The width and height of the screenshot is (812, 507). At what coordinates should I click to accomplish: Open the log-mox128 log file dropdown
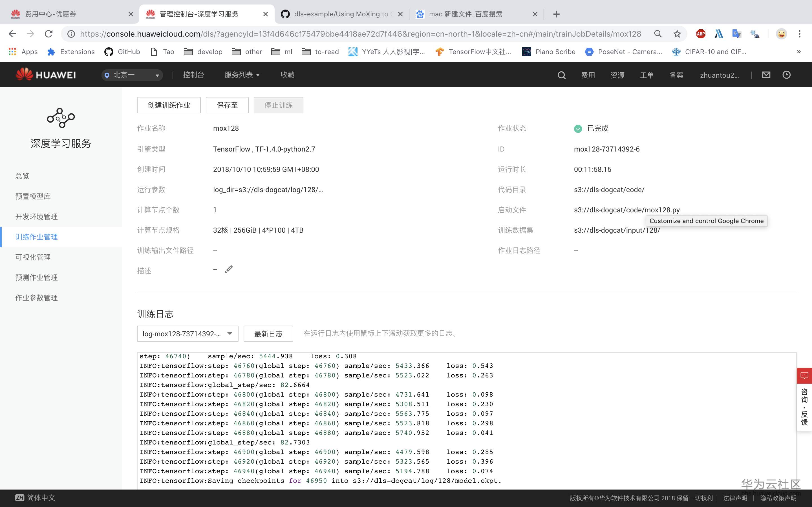click(187, 334)
